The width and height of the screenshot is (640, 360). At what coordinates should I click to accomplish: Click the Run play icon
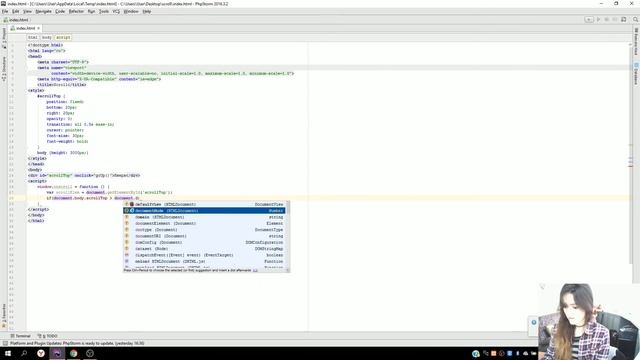(598, 20)
